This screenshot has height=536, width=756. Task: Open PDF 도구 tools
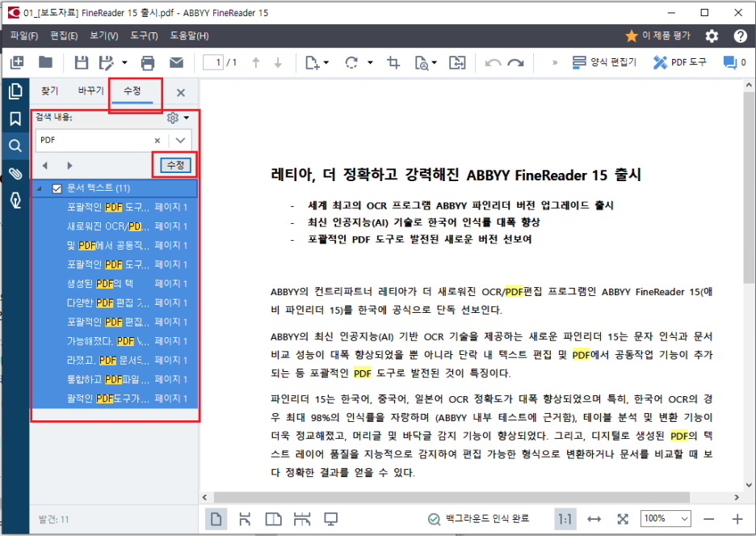point(680,62)
